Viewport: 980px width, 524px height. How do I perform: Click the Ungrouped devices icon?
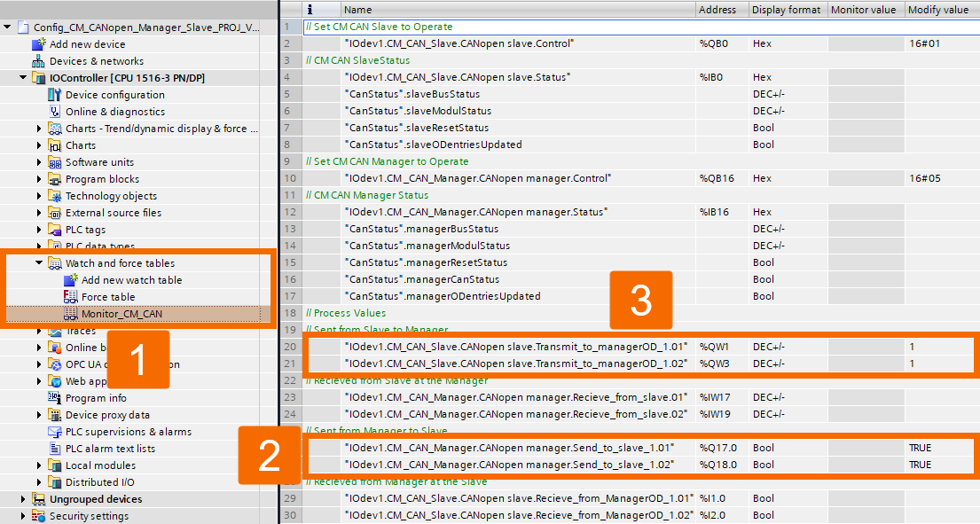click(x=39, y=499)
